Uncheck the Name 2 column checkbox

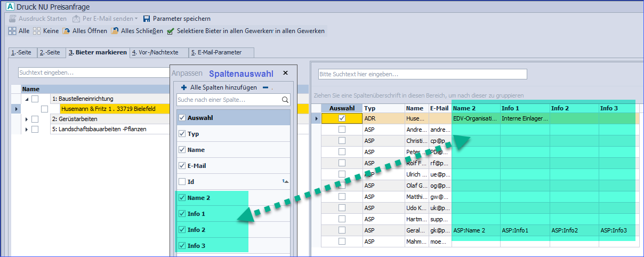(x=182, y=198)
